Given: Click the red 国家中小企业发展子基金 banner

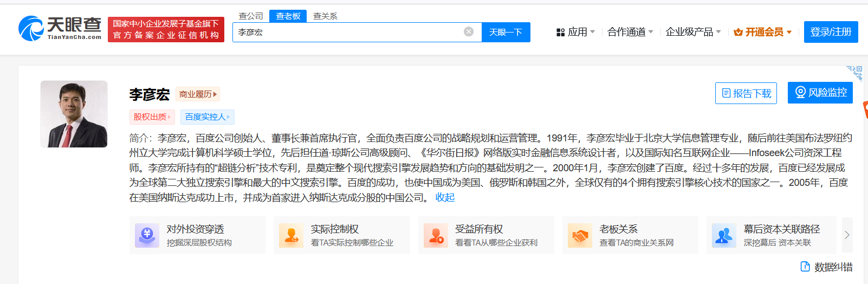Looking at the screenshot, I should tap(166, 29).
